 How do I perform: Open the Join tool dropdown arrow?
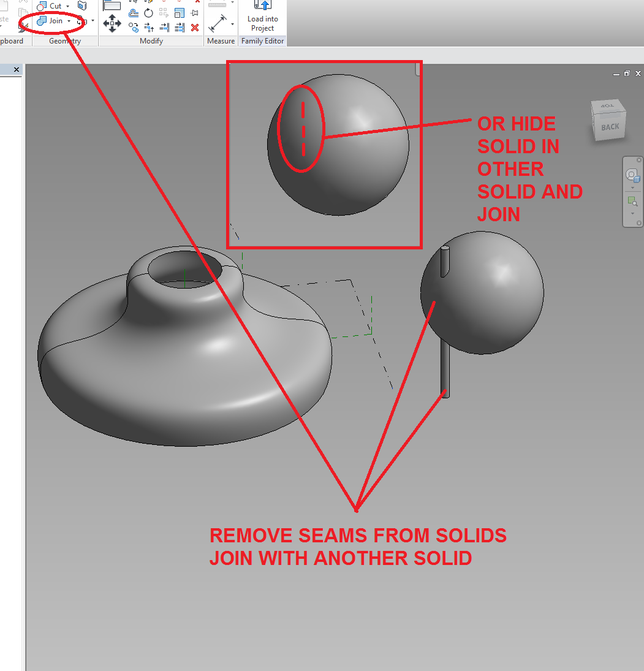click(68, 21)
